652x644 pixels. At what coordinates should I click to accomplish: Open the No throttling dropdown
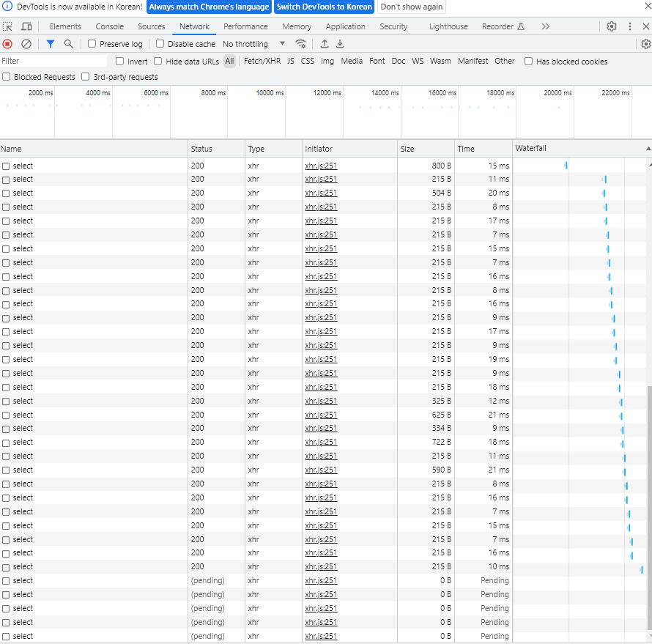coord(253,44)
